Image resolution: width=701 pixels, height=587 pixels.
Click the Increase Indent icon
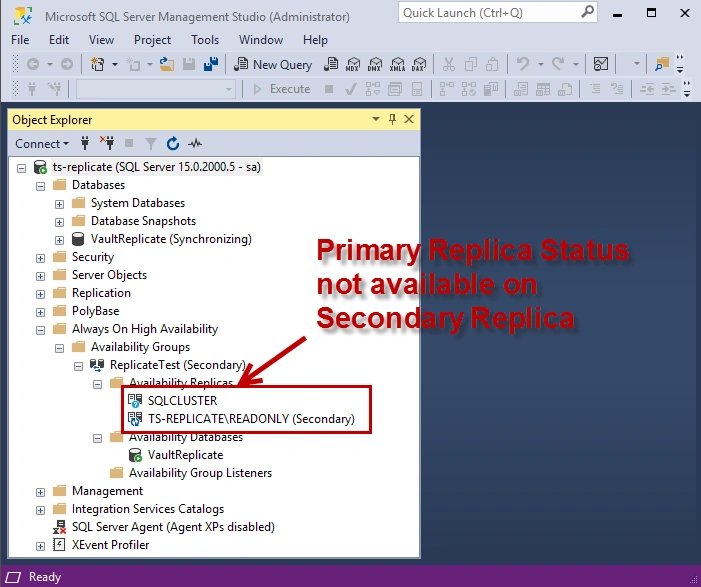click(669, 89)
